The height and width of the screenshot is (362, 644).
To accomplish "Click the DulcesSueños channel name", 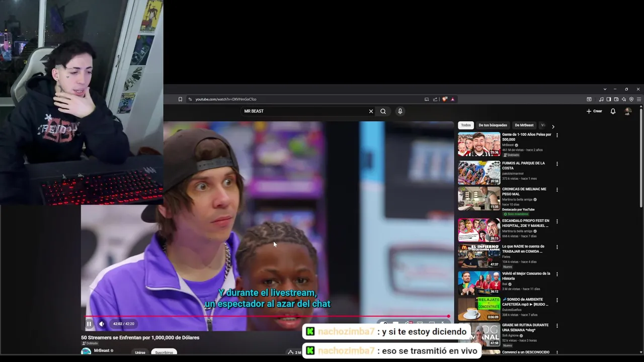I will pos(512,310).
